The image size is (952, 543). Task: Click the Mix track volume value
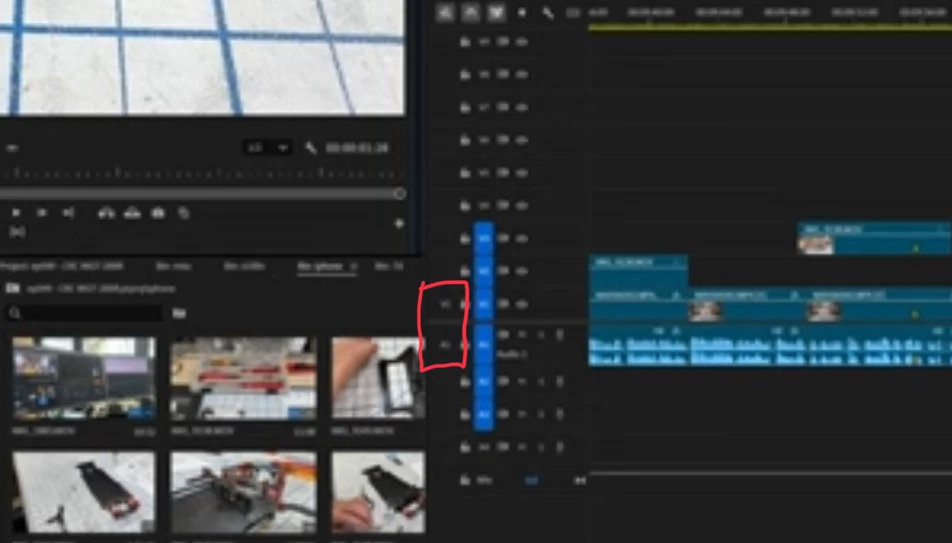531,480
